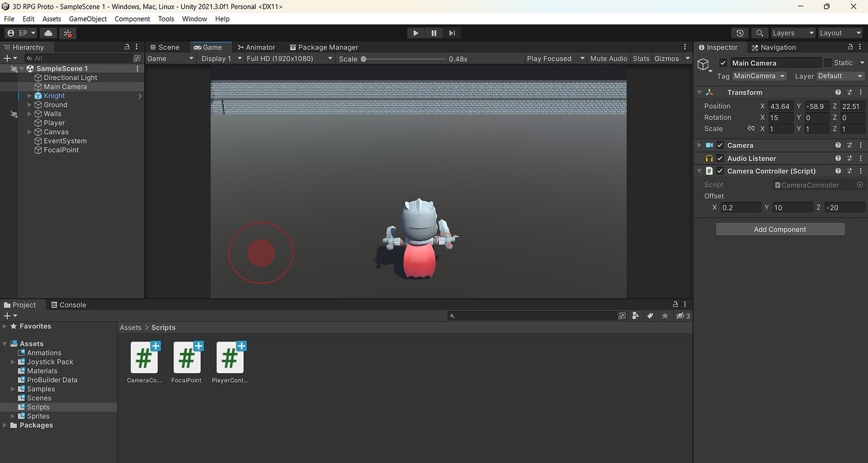
Task: Toggle the Gizmos button
Action: click(667, 59)
